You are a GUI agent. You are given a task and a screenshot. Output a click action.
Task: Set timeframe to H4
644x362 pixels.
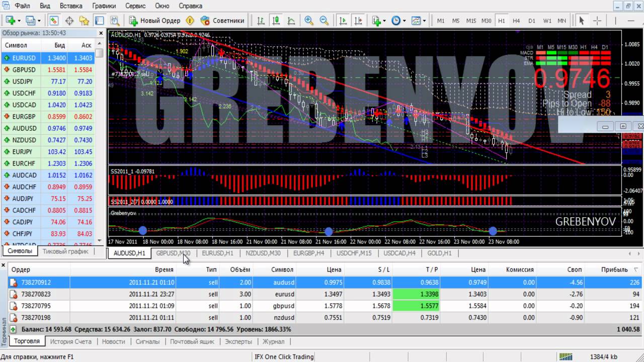click(516, 21)
